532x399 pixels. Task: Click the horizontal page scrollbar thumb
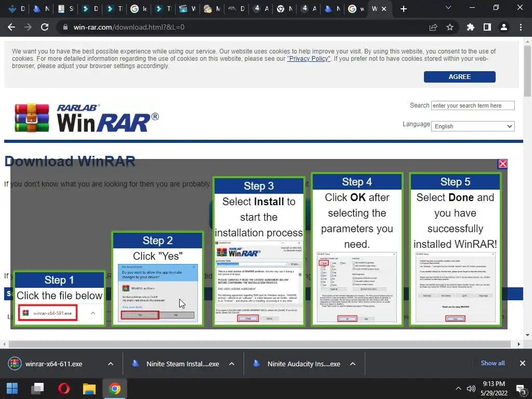point(260,344)
